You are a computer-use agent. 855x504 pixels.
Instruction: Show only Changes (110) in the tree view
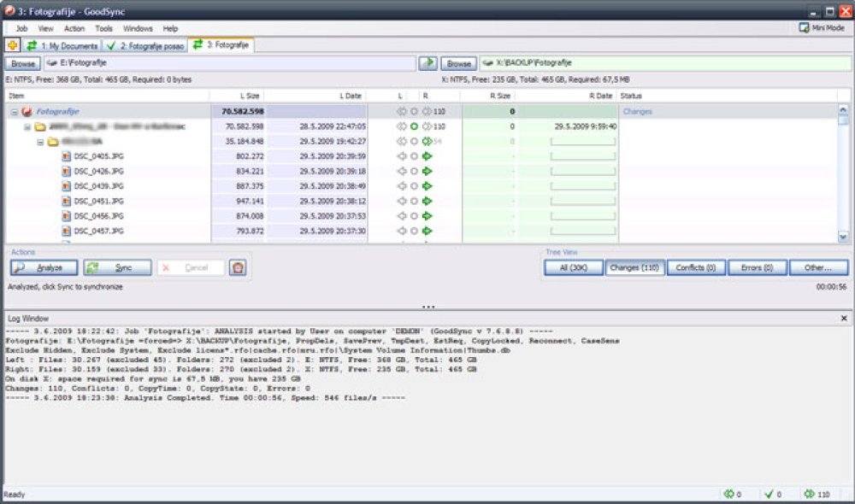click(x=634, y=267)
